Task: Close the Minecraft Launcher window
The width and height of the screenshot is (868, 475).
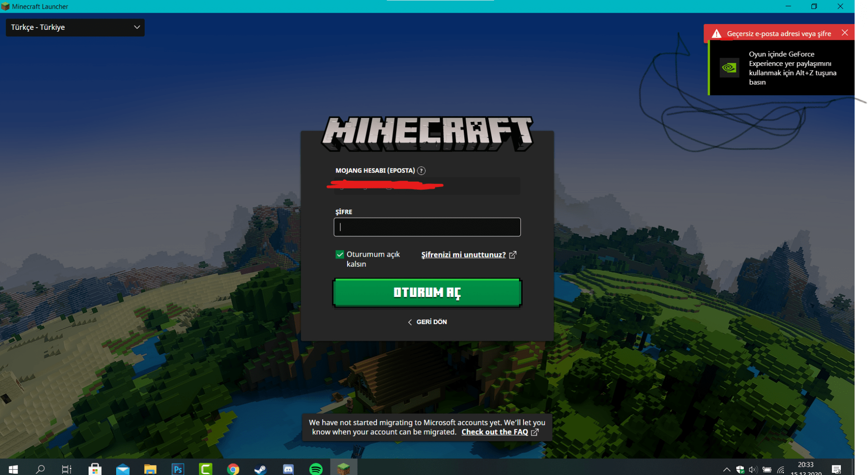Action: 840,6
